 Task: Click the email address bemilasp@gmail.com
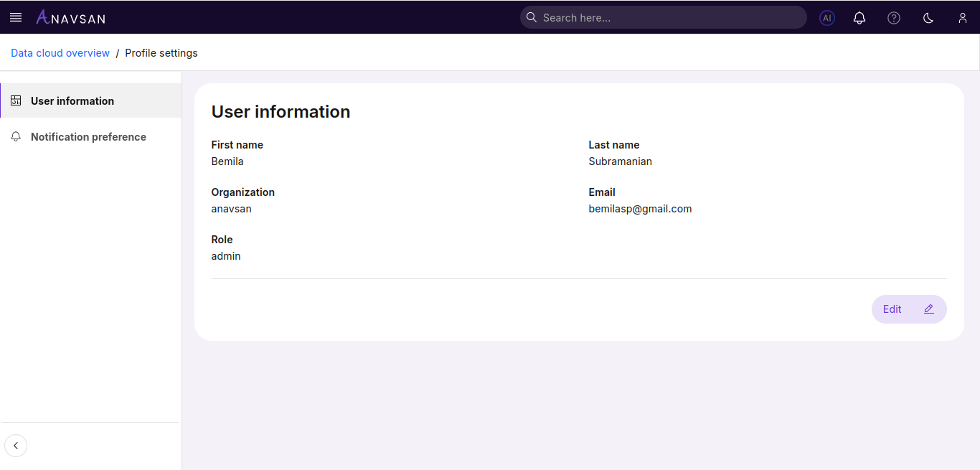click(x=640, y=208)
